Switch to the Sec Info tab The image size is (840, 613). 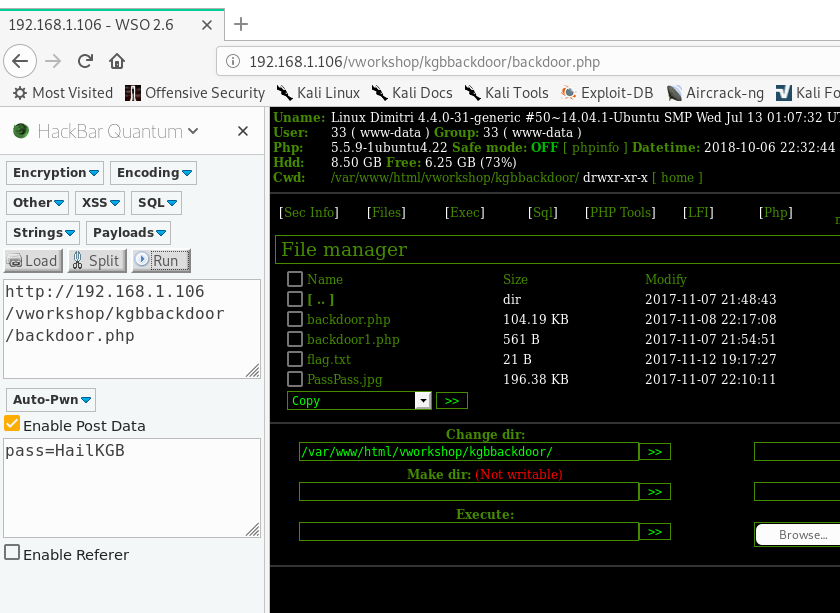[x=309, y=212]
